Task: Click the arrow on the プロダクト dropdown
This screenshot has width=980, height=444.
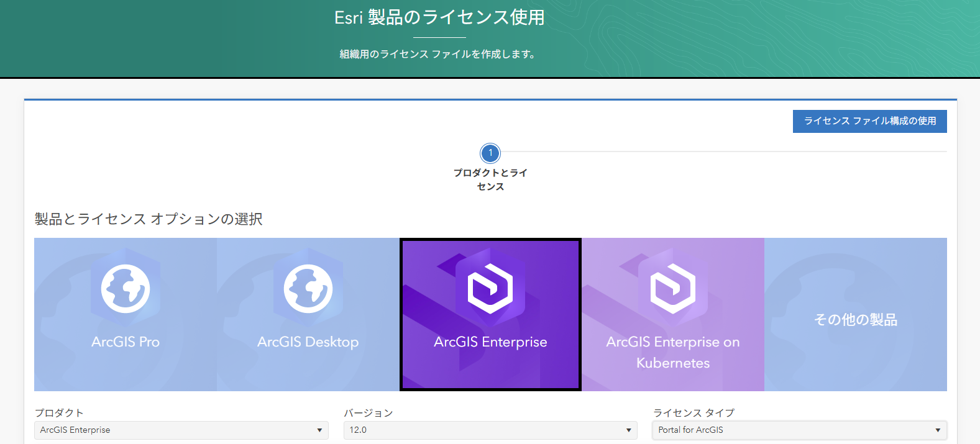Action: (319, 430)
